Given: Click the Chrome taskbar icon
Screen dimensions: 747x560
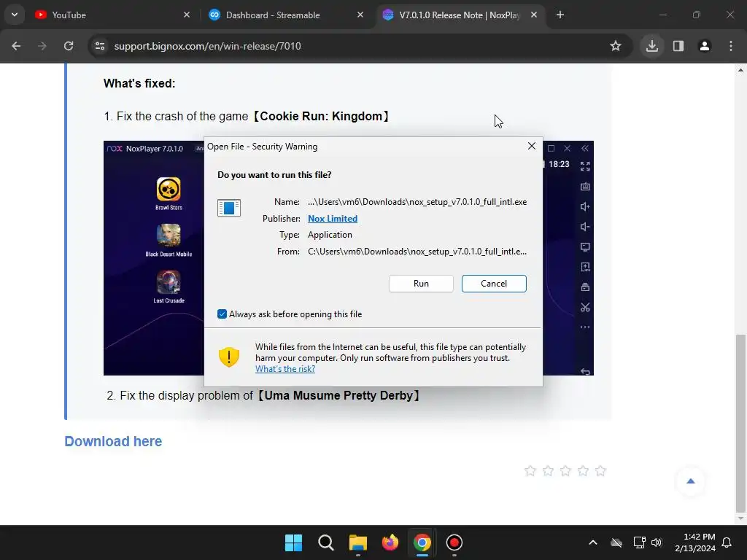Looking at the screenshot, I should pos(422,542).
